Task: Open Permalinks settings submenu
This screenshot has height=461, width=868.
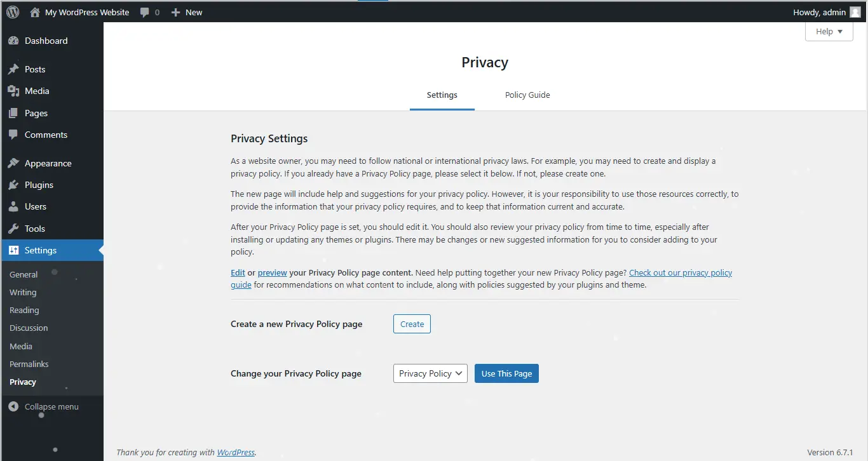Action: (x=29, y=364)
